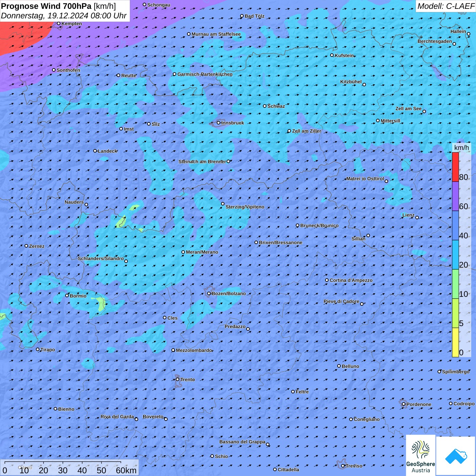
Task: Click the 'Brixen/Bressanone' label
Action: tap(280, 242)
